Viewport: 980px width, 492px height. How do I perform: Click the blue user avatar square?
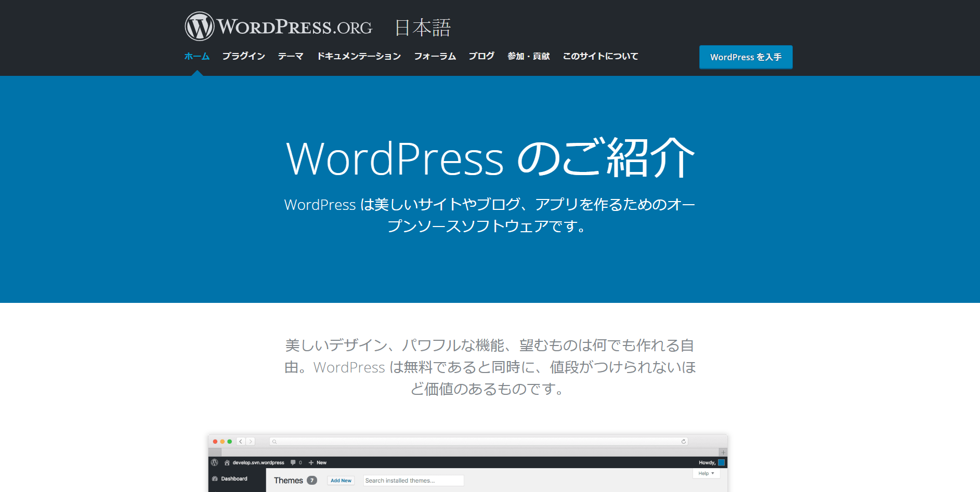[x=721, y=462]
